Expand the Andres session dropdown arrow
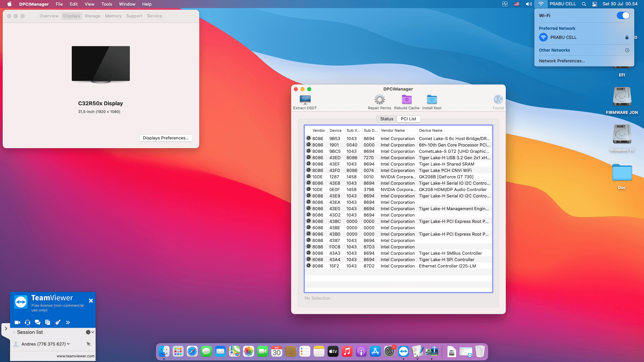This screenshot has height=362, width=644. click(x=68, y=344)
